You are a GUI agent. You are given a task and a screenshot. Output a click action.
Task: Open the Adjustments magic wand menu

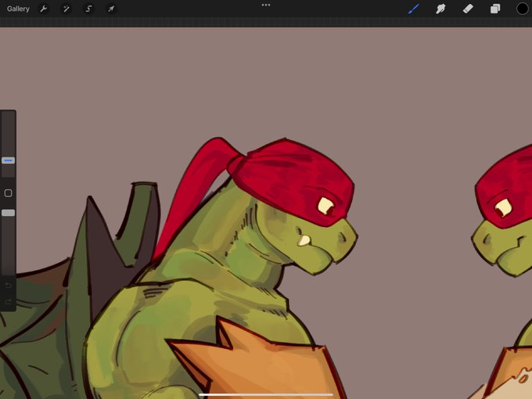click(66, 9)
